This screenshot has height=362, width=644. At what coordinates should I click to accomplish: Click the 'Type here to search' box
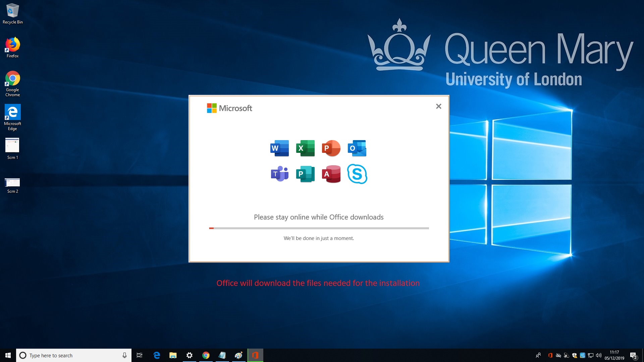74,355
